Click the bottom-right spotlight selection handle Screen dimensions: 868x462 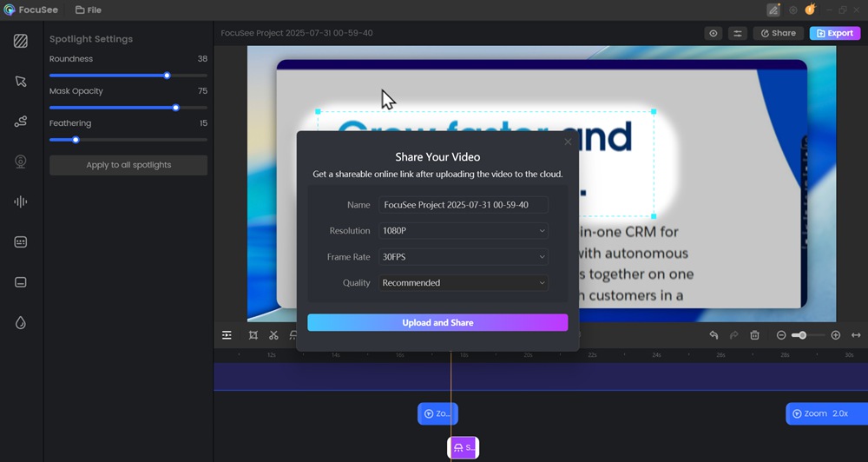(654, 216)
